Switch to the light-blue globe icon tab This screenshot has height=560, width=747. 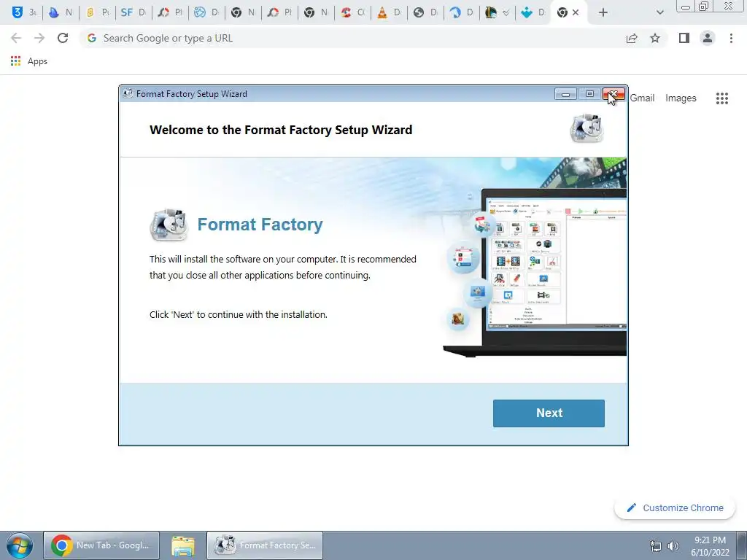coord(206,12)
